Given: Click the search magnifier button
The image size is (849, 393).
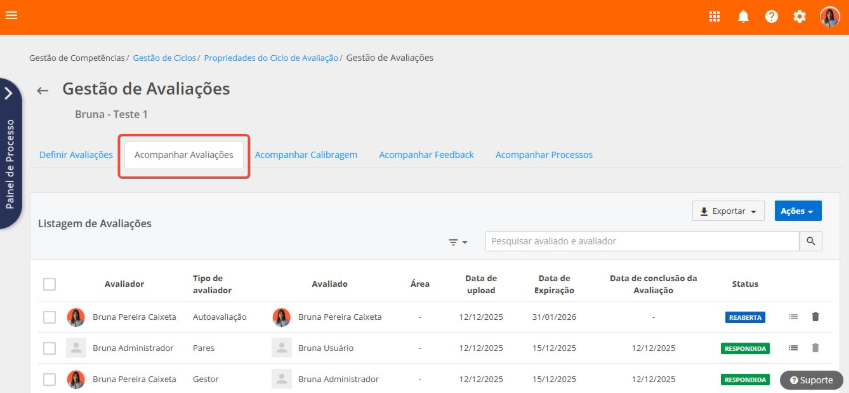Looking at the screenshot, I should tap(811, 241).
